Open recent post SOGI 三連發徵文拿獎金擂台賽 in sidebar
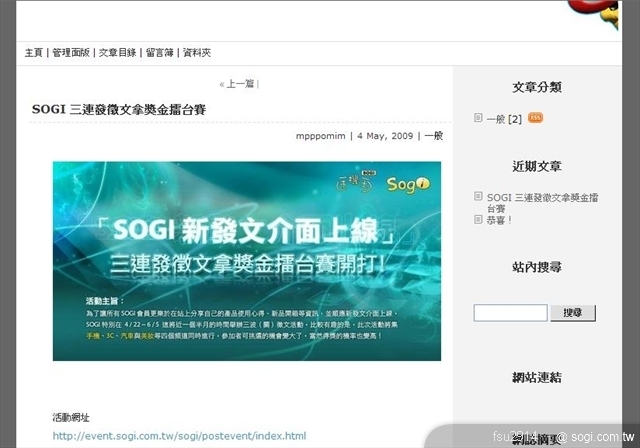640x448 pixels. [x=542, y=203]
